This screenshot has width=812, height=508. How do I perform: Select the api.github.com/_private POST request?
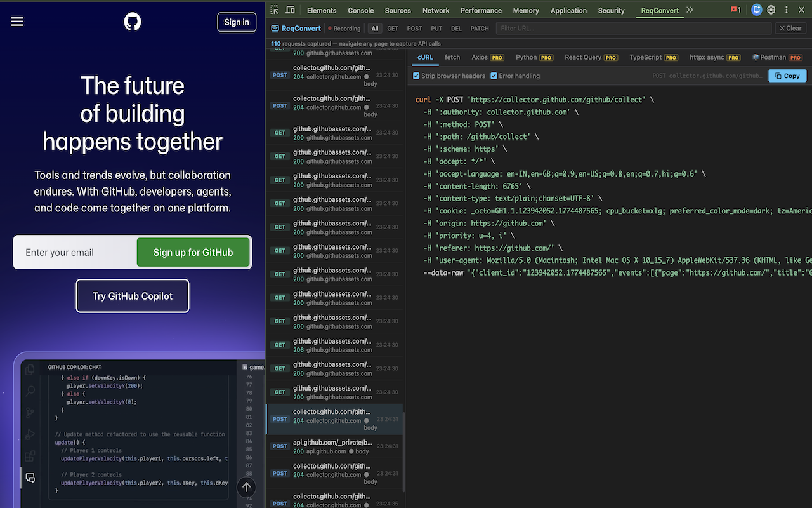click(x=334, y=446)
